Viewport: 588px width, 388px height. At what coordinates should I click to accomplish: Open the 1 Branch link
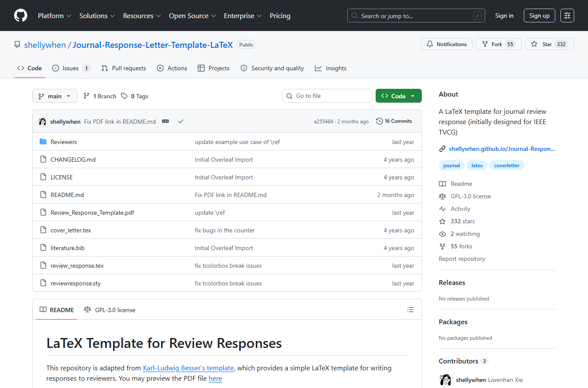tap(100, 96)
